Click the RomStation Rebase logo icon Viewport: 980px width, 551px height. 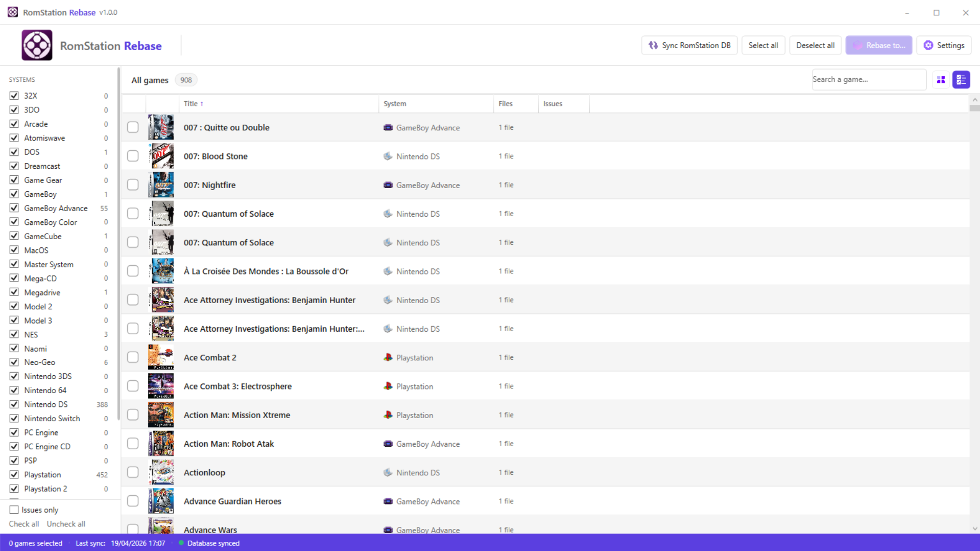(37, 45)
